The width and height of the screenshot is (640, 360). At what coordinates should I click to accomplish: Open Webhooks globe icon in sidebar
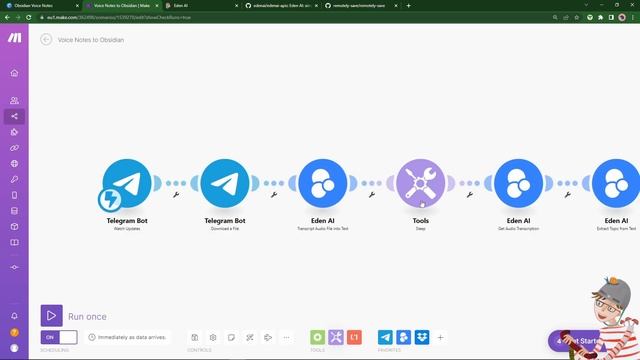14,164
